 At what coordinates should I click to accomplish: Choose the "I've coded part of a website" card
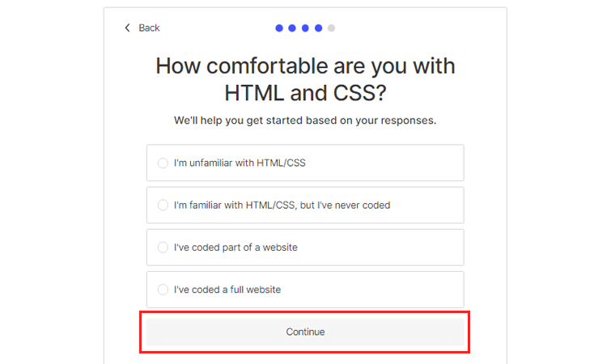[x=305, y=248]
